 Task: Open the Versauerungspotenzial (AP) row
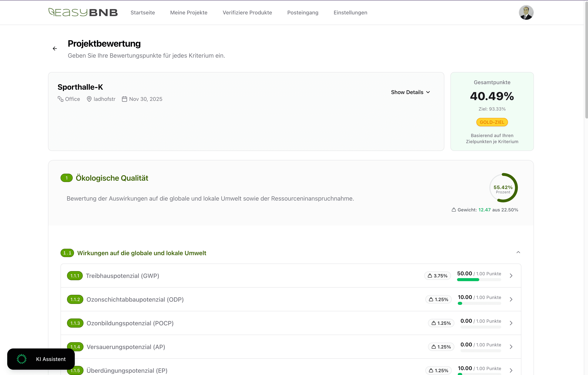tap(291, 347)
